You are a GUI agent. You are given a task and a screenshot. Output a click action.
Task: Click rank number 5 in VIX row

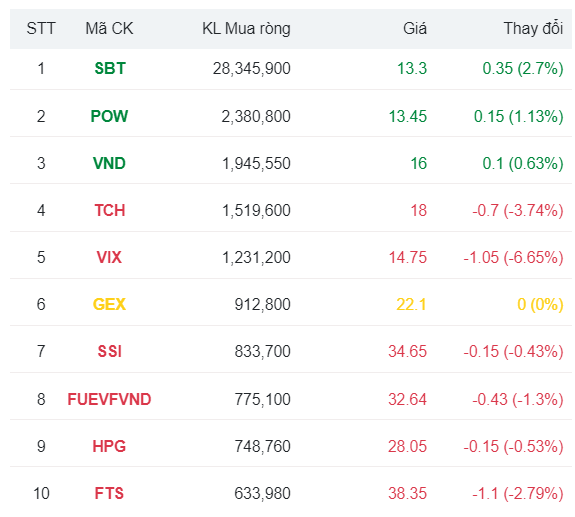click(x=41, y=257)
